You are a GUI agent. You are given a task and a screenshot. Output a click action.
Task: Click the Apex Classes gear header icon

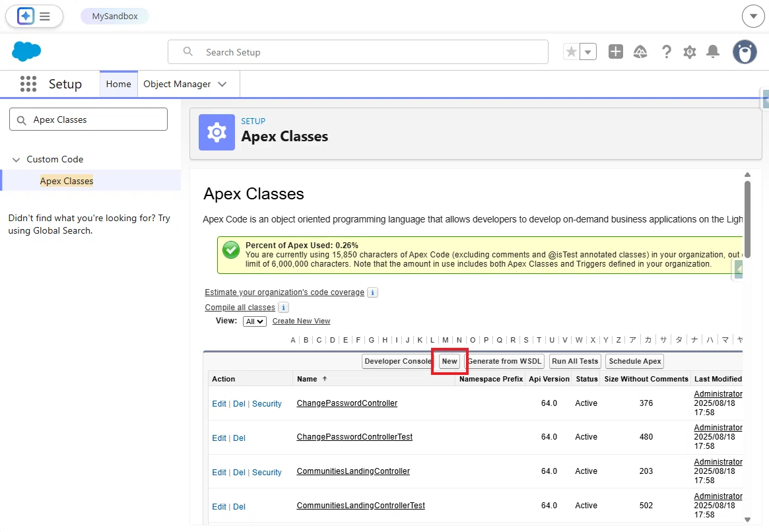click(217, 133)
